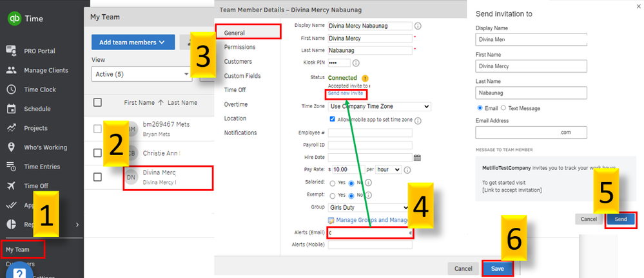Click the Schedule calendar icon
644x278 pixels.
pyautogui.click(x=12, y=109)
